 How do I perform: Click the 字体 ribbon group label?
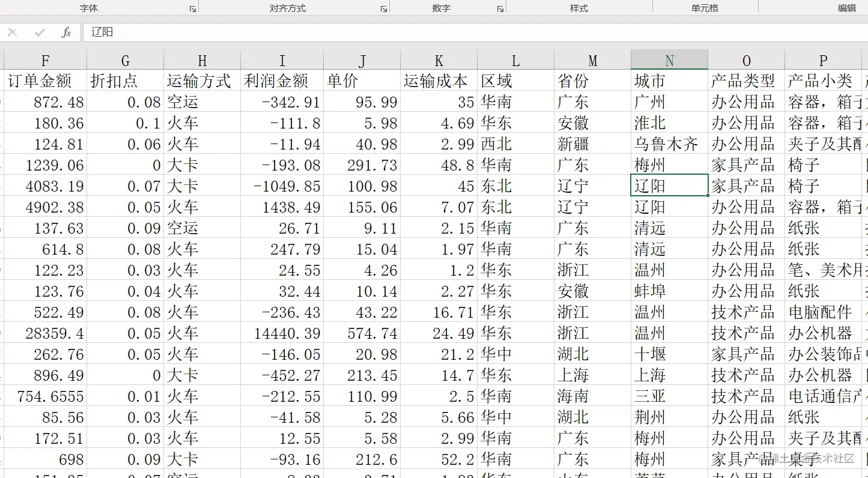click(x=89, y=8)
